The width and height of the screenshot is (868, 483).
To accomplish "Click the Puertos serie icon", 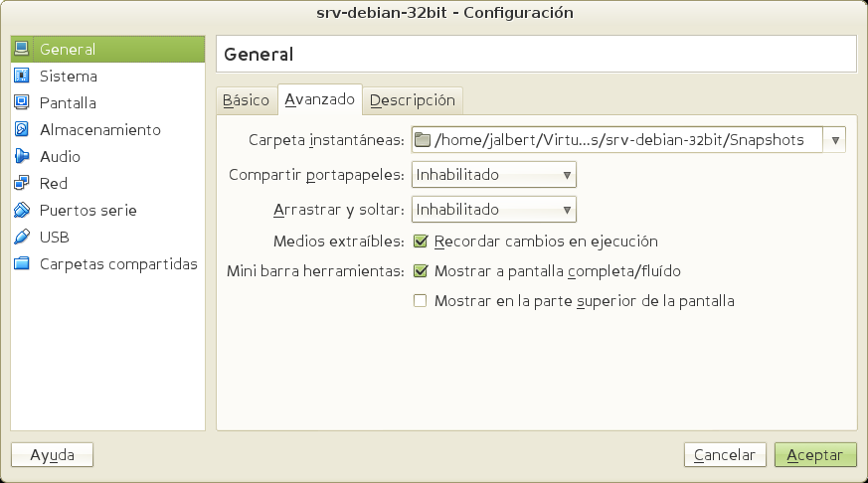I will 22,211.
